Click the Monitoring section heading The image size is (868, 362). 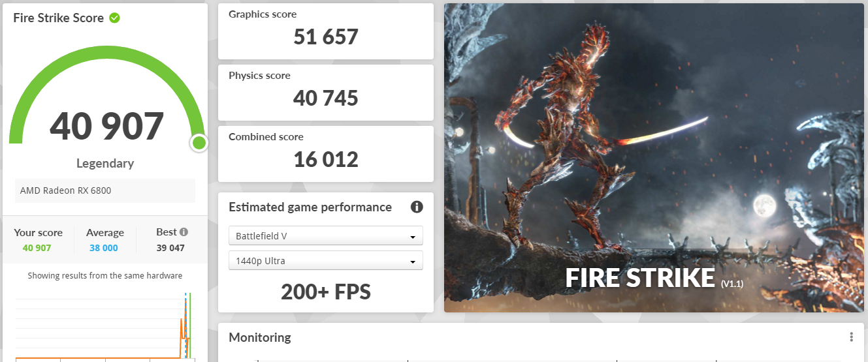tap(260, 337)
